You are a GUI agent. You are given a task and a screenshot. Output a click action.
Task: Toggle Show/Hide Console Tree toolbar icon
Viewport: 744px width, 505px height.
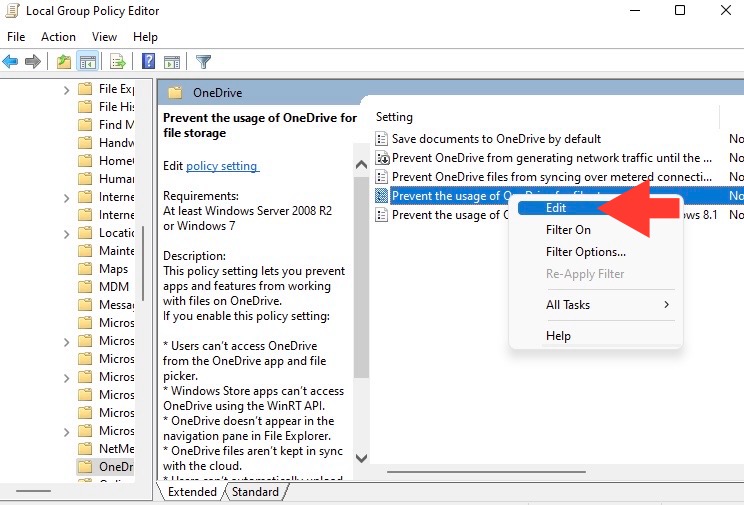pyautogui.click(x=88, y=61)
